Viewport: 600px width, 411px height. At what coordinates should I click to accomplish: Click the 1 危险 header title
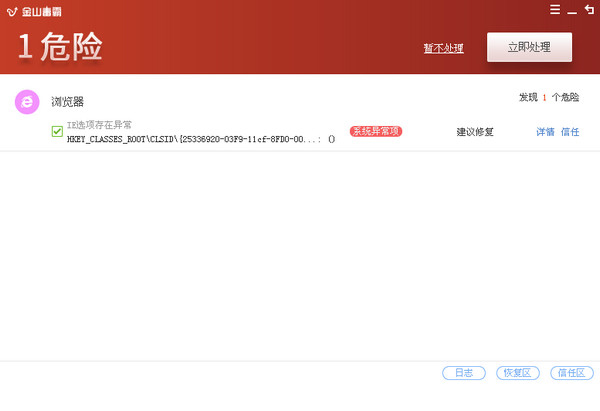pyautogui.click(x=60, y=47)
